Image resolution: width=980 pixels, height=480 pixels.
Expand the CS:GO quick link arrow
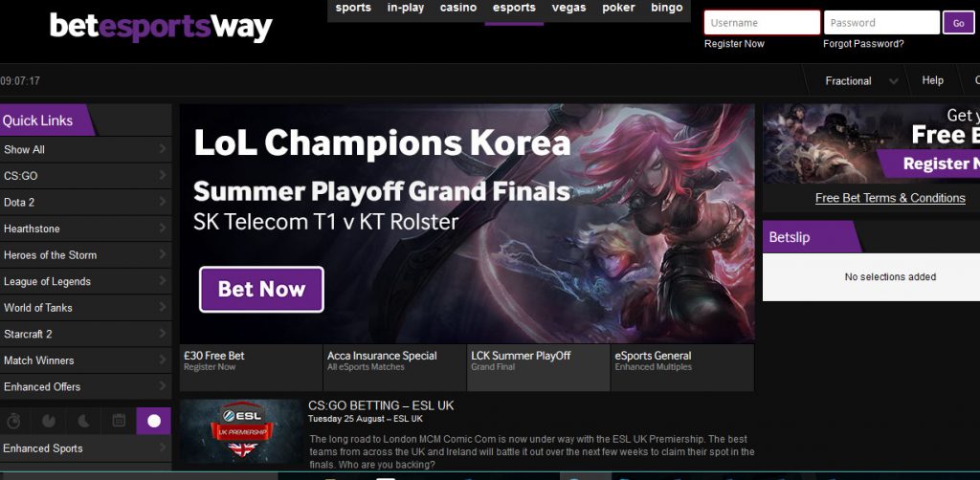163,175
